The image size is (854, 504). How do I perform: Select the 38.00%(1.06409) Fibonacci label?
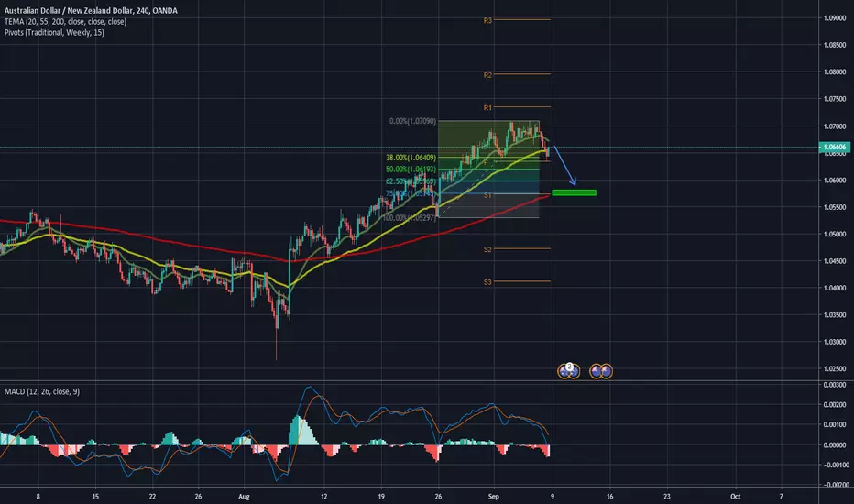(411, 158)
